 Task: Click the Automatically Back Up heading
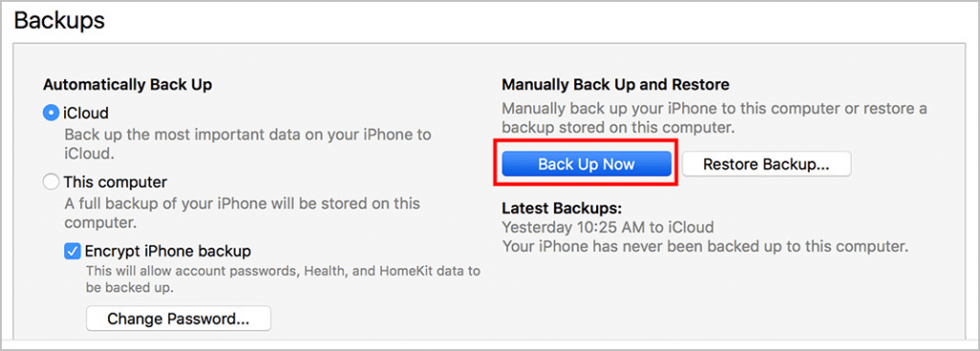tap(127, 85)
